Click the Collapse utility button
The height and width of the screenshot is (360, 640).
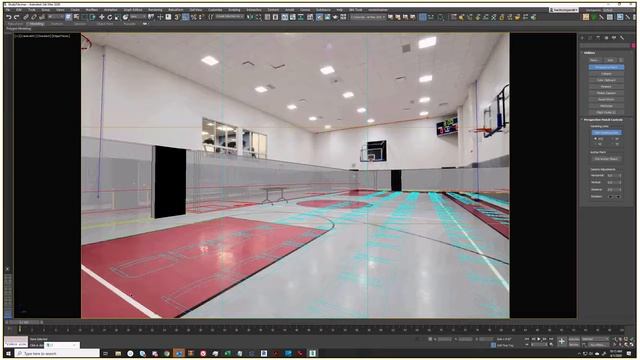pyautogui.click(x=606, y=73)
